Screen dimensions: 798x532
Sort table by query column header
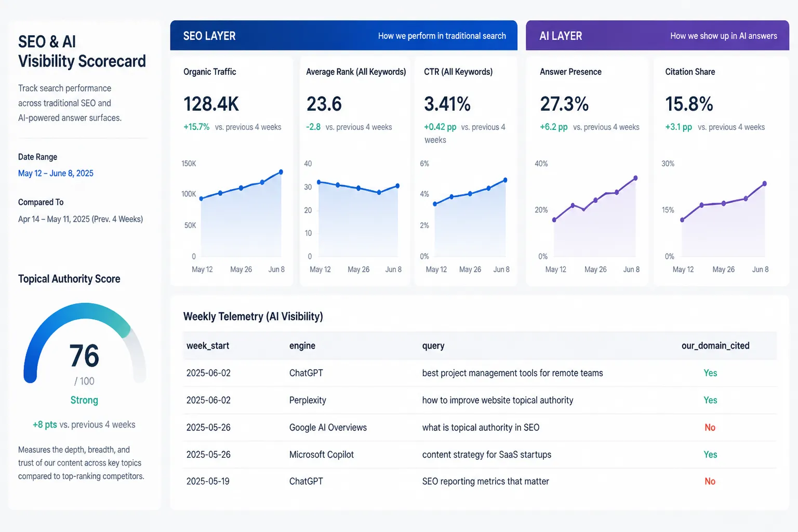pos(433,346)
